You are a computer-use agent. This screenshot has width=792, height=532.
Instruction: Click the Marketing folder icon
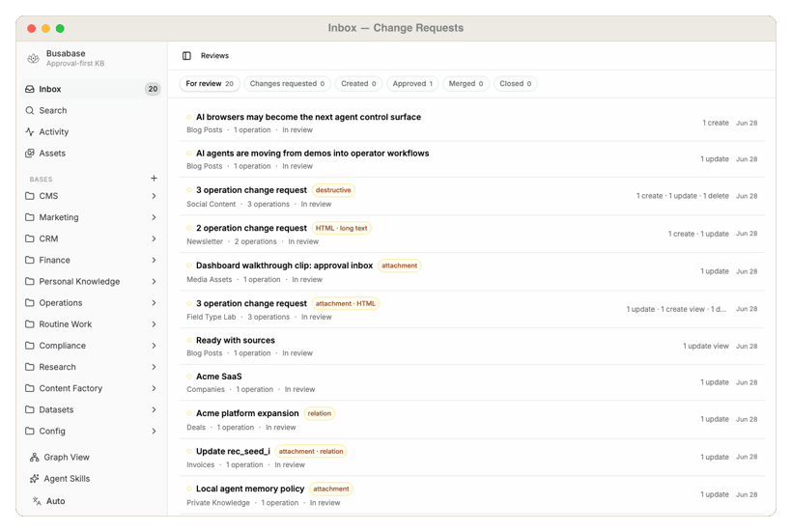(30, 217)
